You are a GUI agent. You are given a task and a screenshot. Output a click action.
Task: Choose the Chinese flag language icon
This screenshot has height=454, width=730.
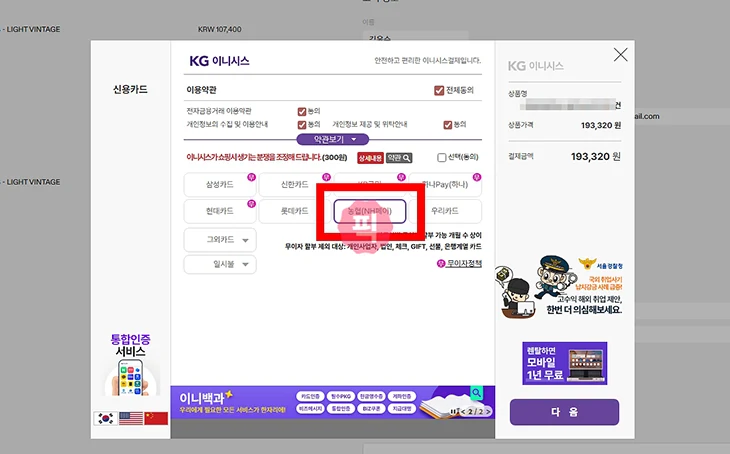(x=156, y=418)
